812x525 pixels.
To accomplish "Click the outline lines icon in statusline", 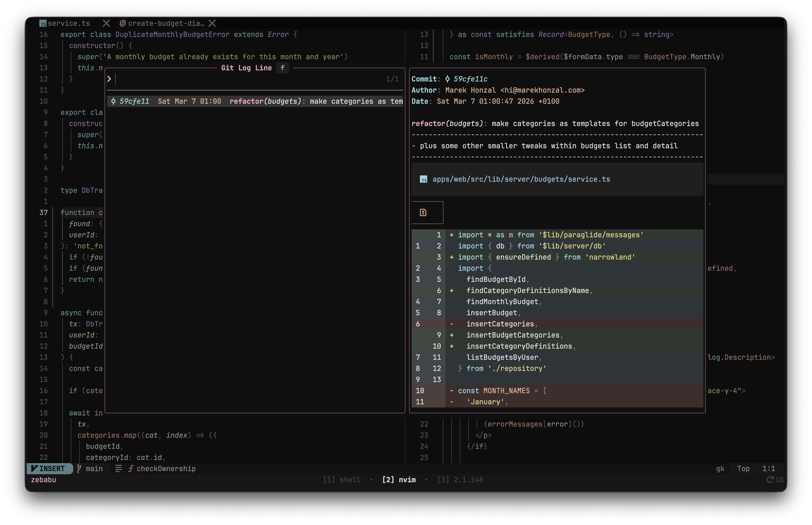I will tap(119, 469).
